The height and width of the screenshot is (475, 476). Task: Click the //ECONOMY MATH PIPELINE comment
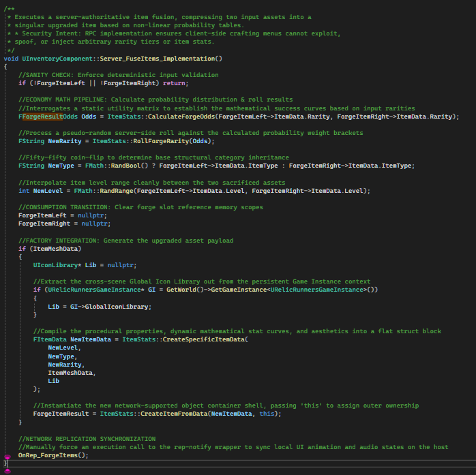coord(155,99)
